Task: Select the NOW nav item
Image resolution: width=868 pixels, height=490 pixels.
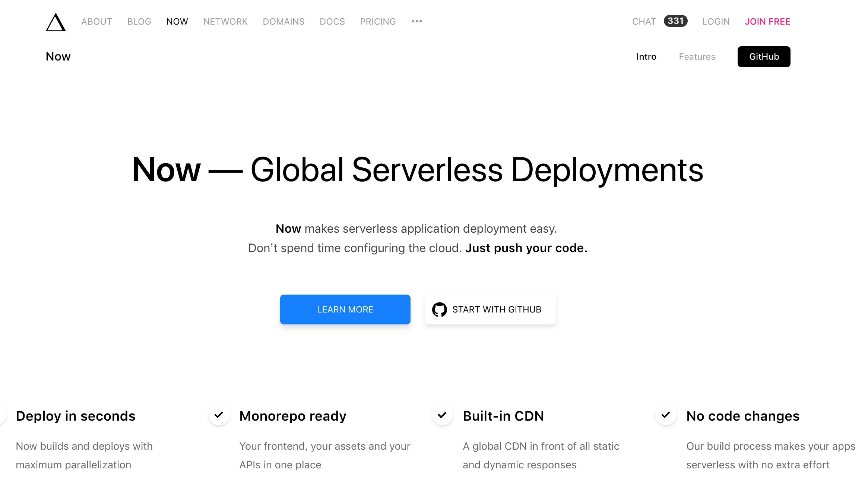Action: 177,22
